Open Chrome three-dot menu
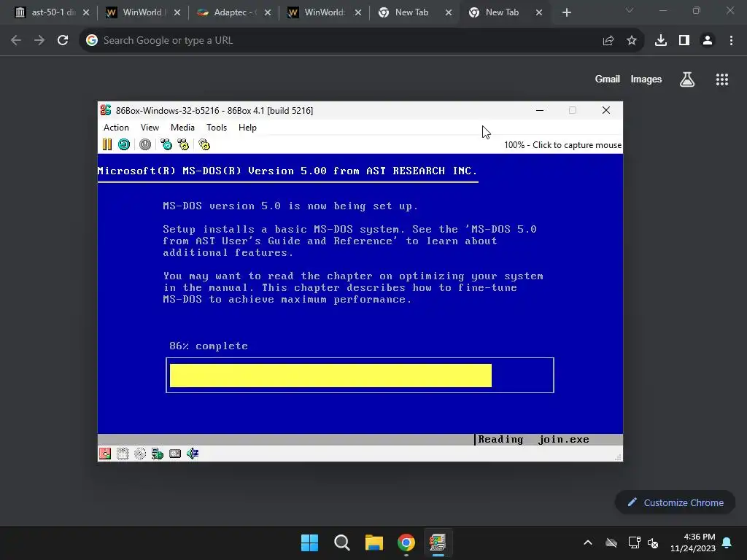Screen dimensions: 747x560 (731, 41)
